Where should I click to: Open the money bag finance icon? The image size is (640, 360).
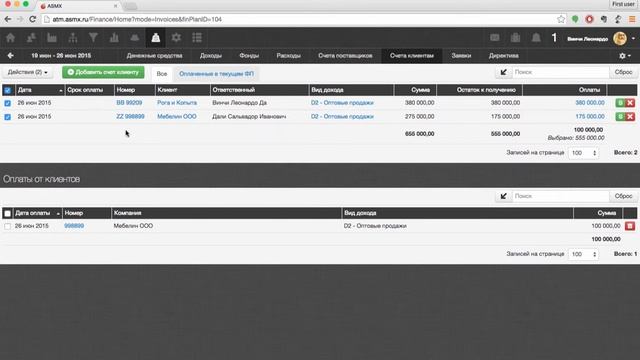click(x=156, y=38)
